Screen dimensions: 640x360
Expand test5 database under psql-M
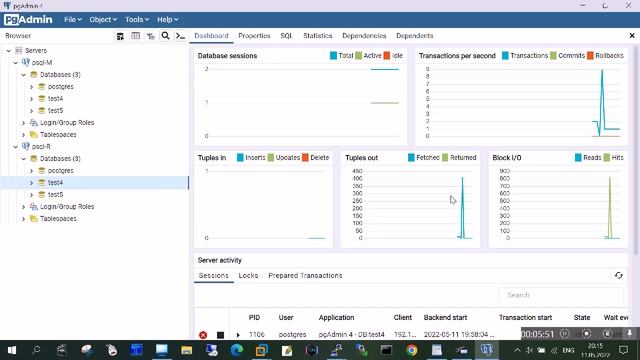(x=31, y=111)
